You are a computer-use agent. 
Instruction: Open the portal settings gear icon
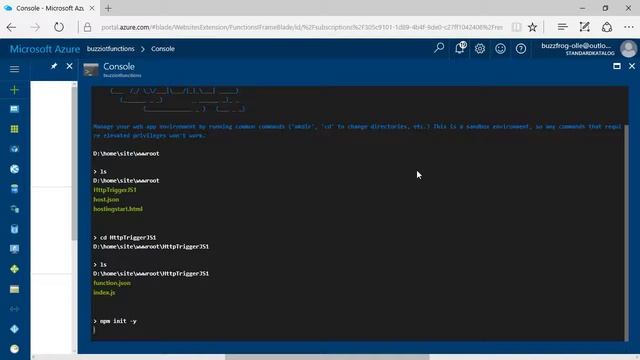click(480, 49)
